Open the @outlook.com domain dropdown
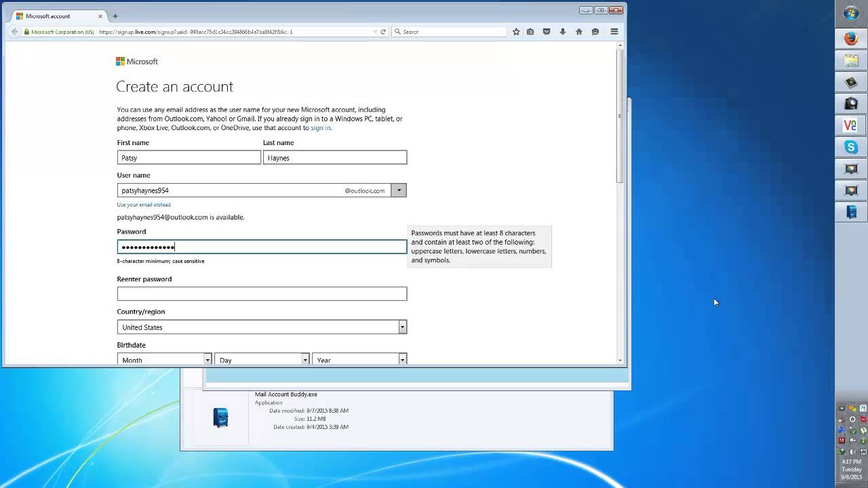 (x=399, y=190)
